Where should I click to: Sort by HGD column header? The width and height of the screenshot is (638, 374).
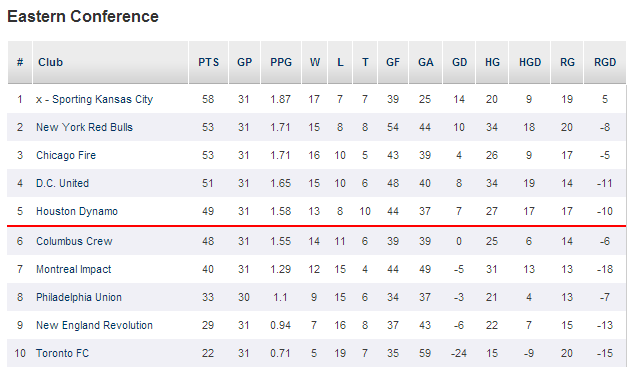[x=530, y=62]
